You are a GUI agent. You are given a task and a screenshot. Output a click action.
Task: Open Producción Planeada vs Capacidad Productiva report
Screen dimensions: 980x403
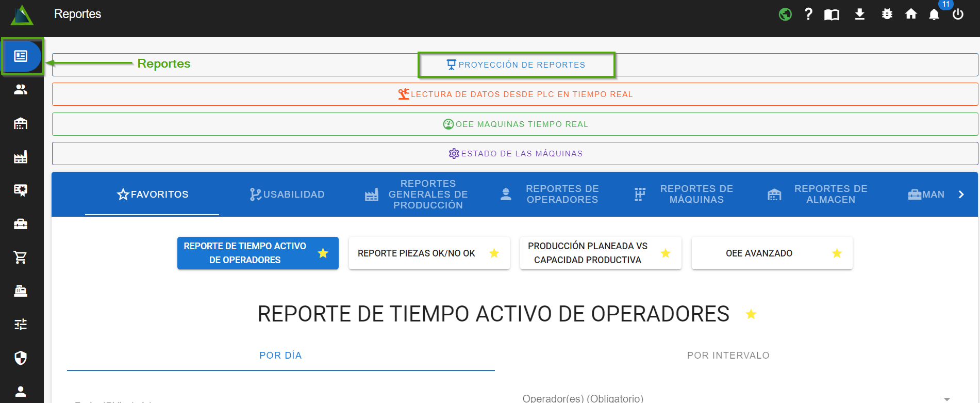588,253
